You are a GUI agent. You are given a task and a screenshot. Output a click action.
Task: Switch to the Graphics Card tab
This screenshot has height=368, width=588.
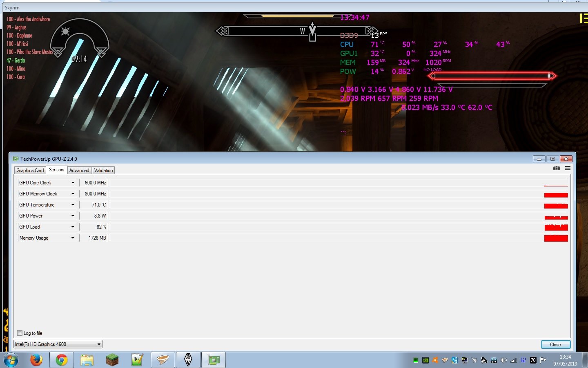(30, 171)
